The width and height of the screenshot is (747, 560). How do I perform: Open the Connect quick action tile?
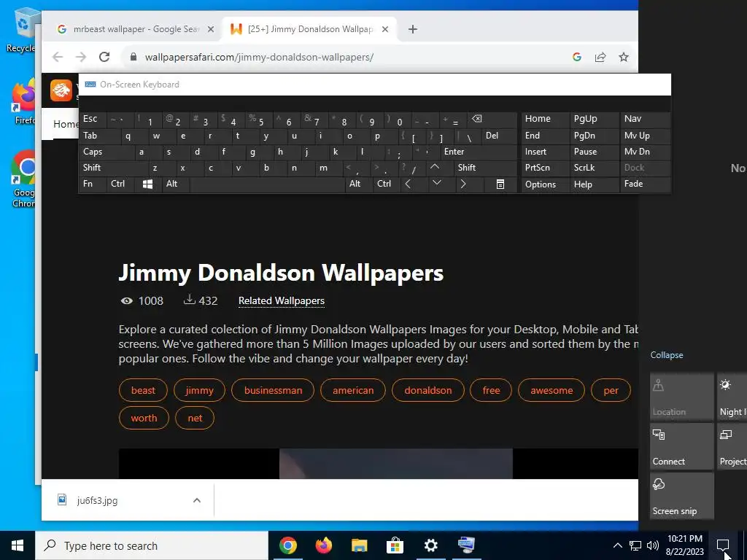[x=682, y=447]
